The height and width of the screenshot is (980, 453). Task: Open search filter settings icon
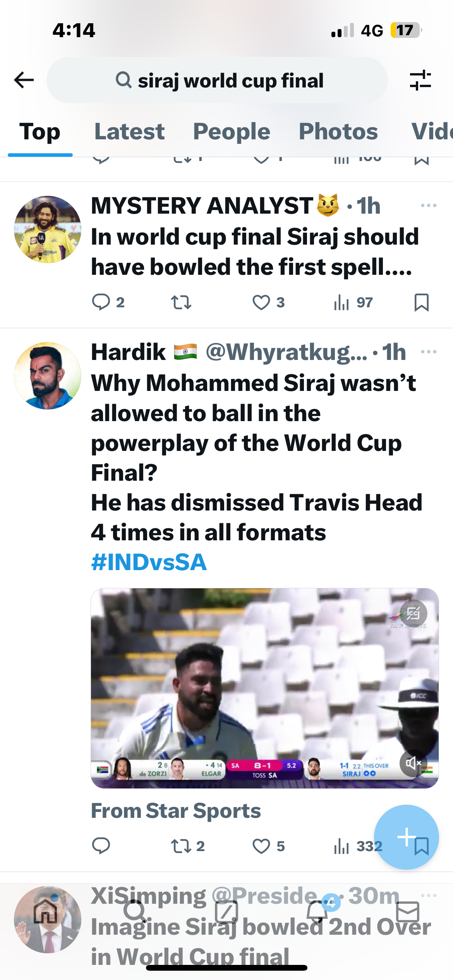point(420,80)
